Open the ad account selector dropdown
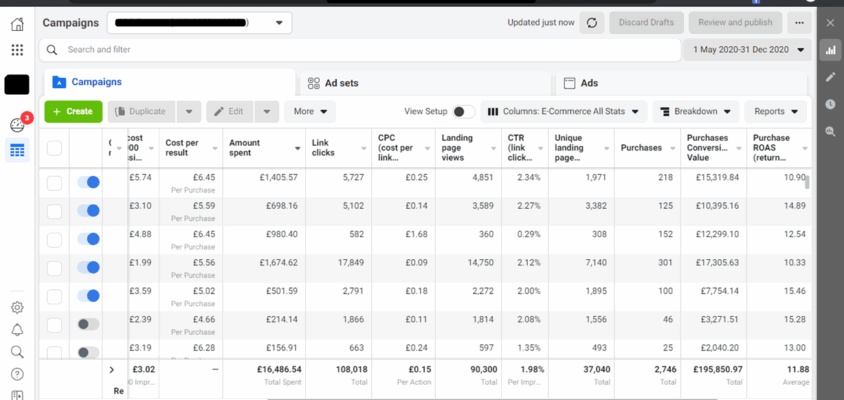 pos(199,23)
